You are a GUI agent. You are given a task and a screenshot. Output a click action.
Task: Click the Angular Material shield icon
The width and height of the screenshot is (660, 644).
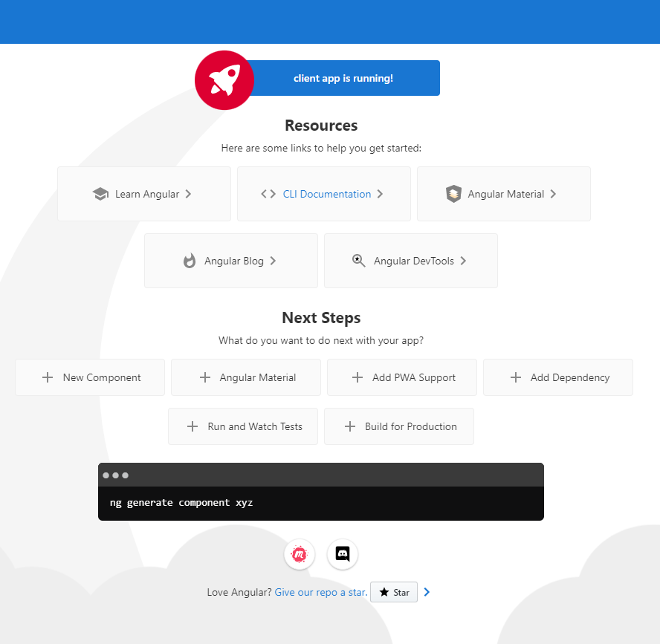click(453, 194)
